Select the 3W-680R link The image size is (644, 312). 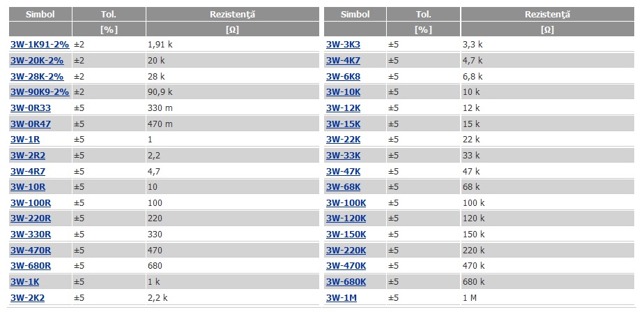(31, 265)
